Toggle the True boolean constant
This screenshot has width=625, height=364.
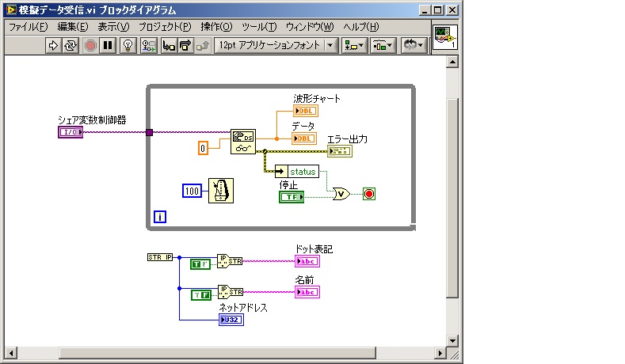(x=200, y=264)
